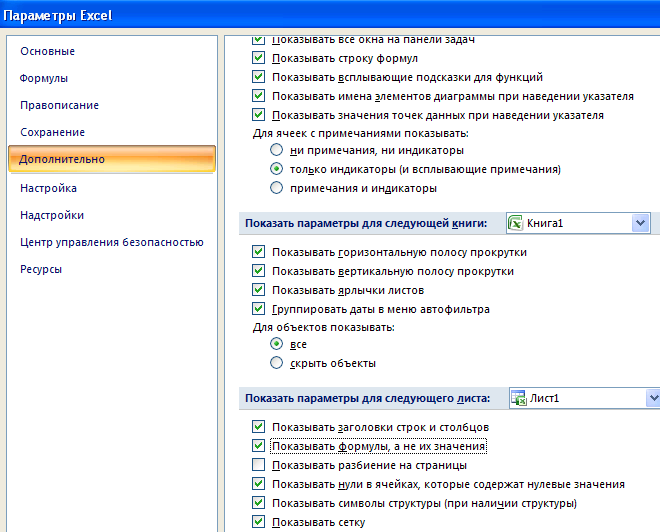Enable Показывать разбиение на страницы checkbox
This screenshot has height=532, width=660.
pos(258,465)
